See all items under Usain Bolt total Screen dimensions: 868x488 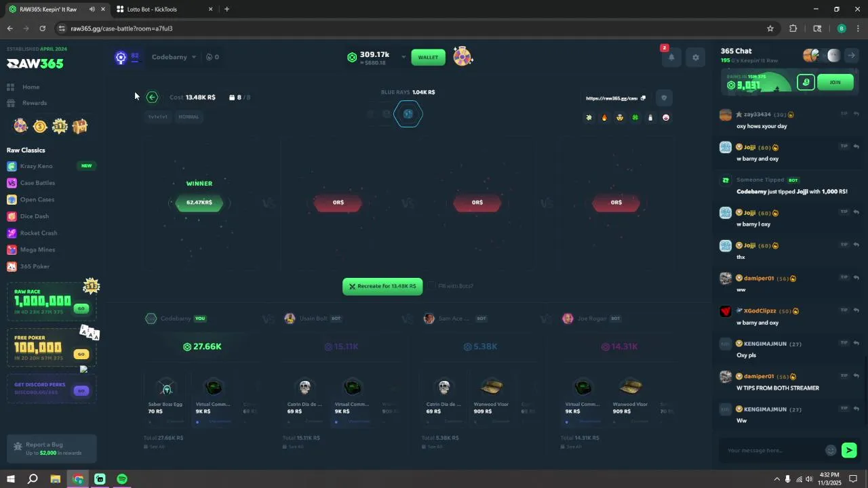(x=293, y=447)
